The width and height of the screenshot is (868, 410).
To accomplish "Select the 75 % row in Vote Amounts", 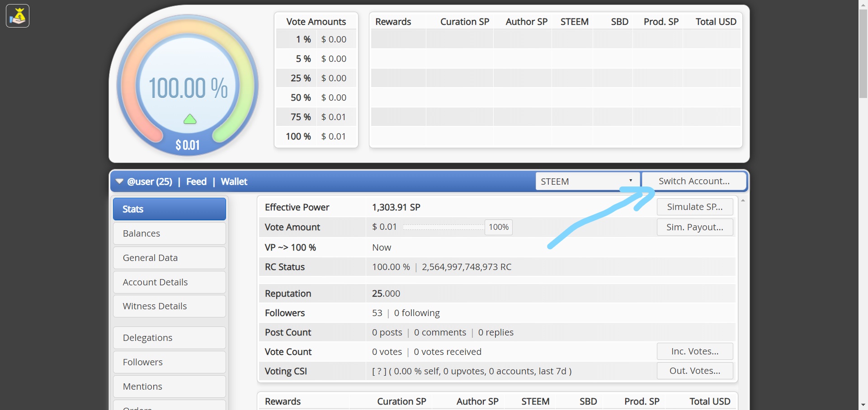I will point(316,117).
